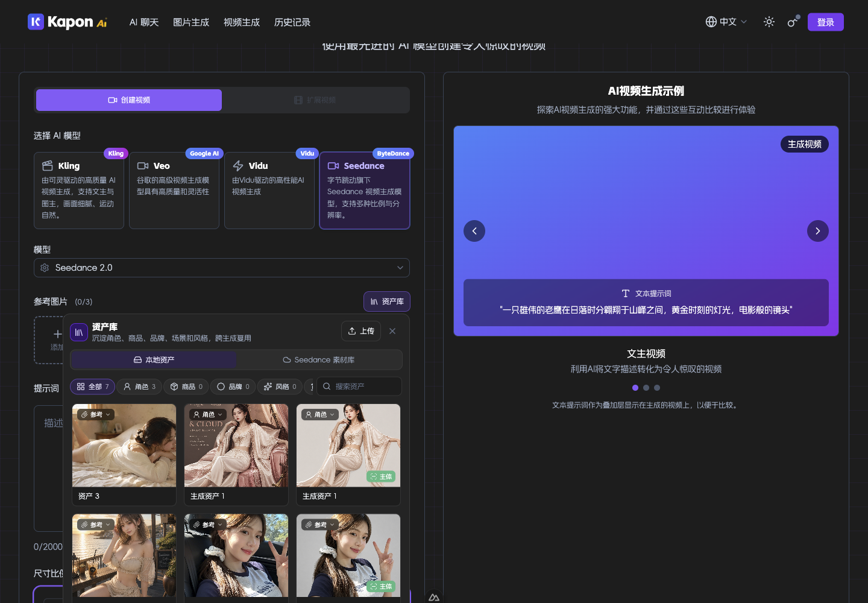Select the seaside sunset photo thumbnail
Image resolution: width=868 pixels, height=603 pixels.
(124, 556)
